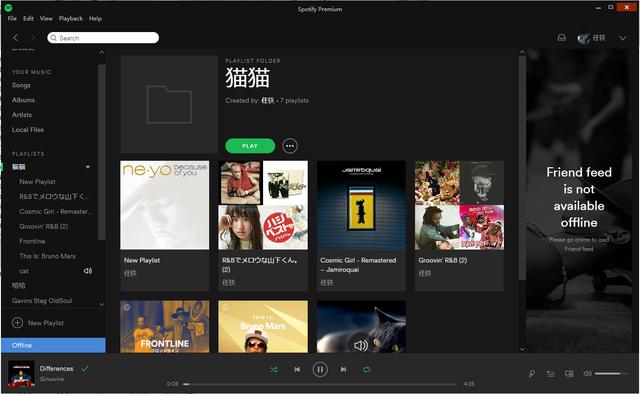
Task: Click creator name 任铁 in folder header
Action: coord(268,100)
